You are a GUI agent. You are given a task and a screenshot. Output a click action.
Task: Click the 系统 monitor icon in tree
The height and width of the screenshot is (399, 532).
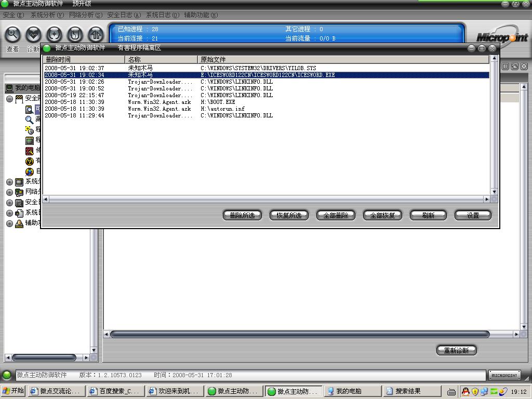pyautogui.click(x=19, y=182)
